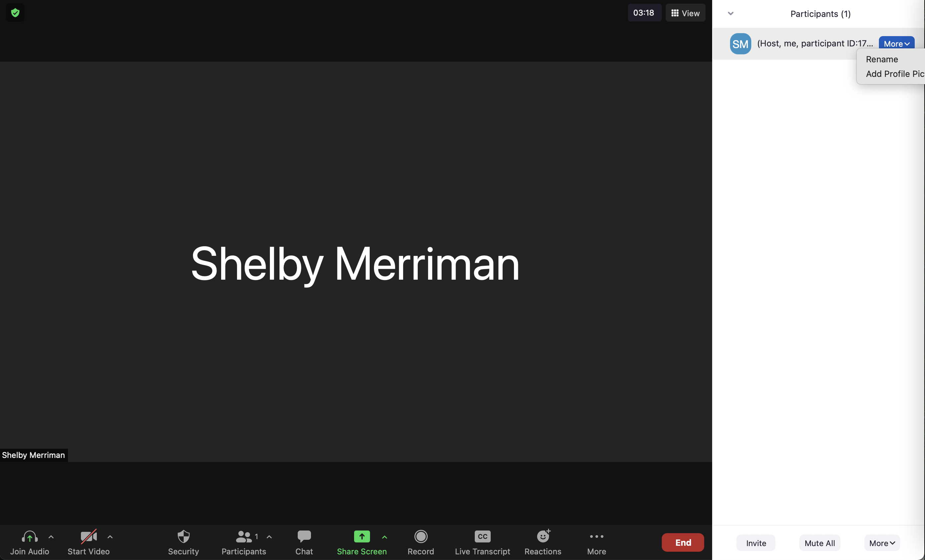Select the host participant row text
Viewport: 925px width, 560px height.
point(815,43)
